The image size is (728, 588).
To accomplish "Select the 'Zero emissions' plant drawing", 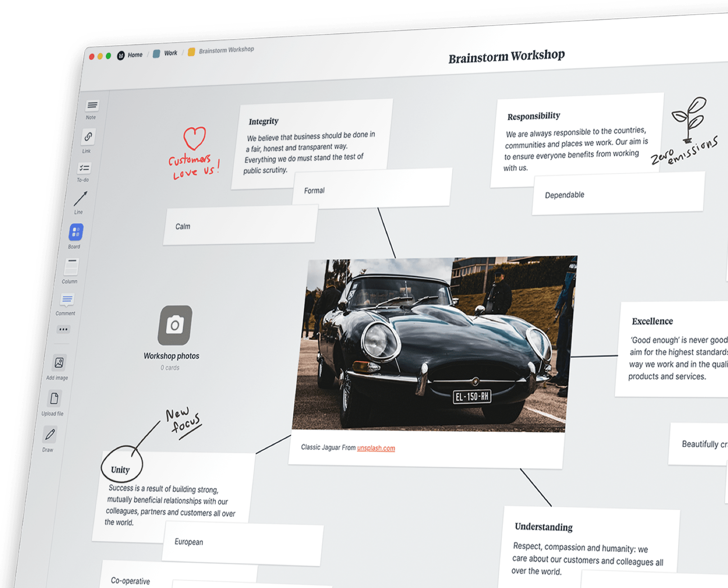I will tap(685, 131).
